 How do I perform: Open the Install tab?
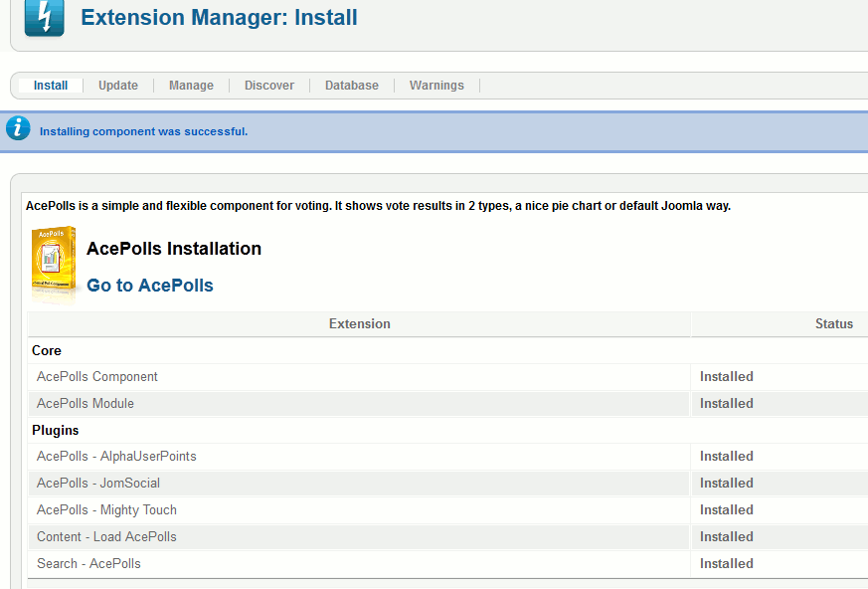51,86
